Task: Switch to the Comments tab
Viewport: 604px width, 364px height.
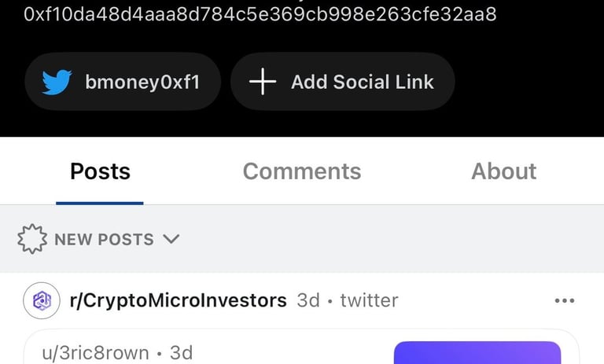Action: click(302, 171)
